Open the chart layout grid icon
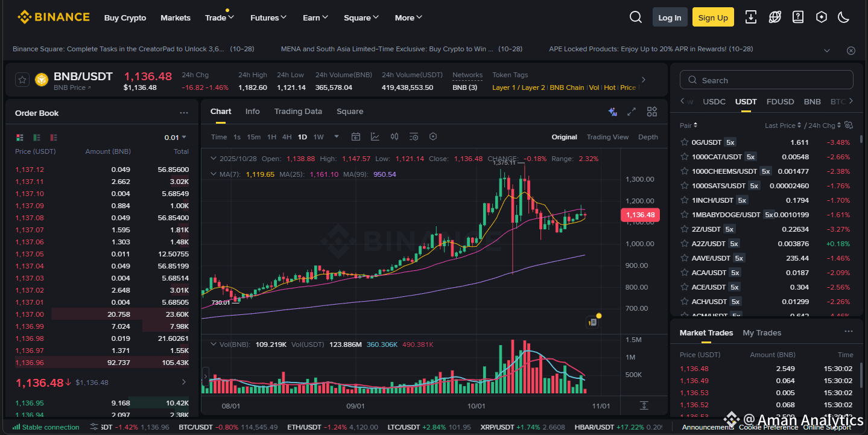 tap(652, 112)
